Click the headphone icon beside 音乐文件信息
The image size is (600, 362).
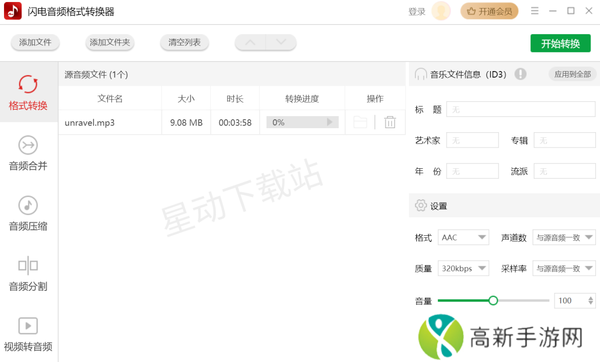[x=421, y=74]
